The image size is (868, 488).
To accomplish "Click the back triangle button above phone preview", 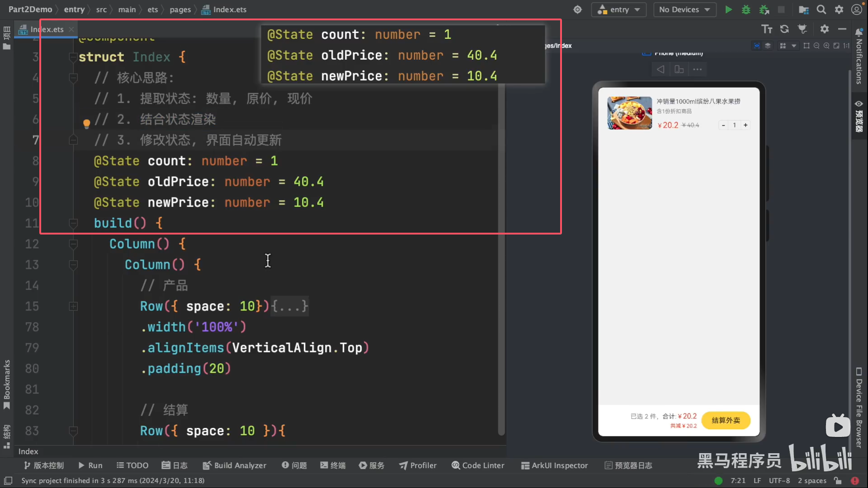I will click(660, 69).
